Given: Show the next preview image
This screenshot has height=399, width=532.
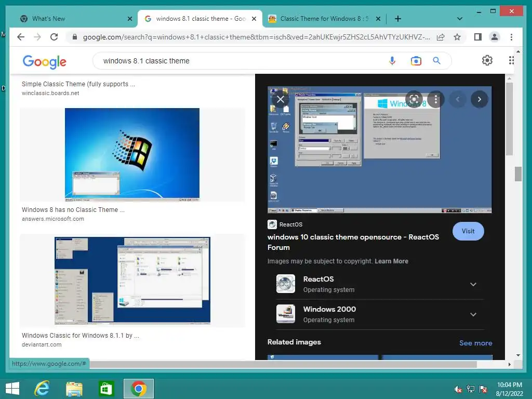Looking at the screenshot, I should click(479, 99).
